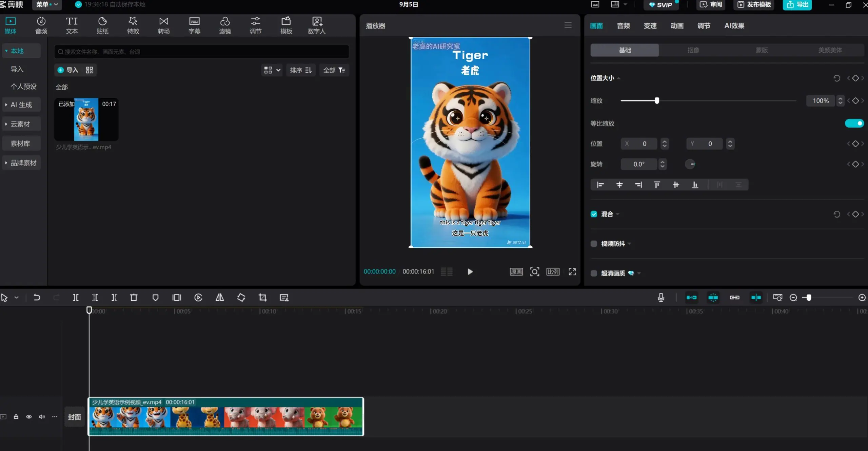Viewport: 868px width, 451px height.
Task: Open the 菜单 dropdown menu
Action: point(47,4)
